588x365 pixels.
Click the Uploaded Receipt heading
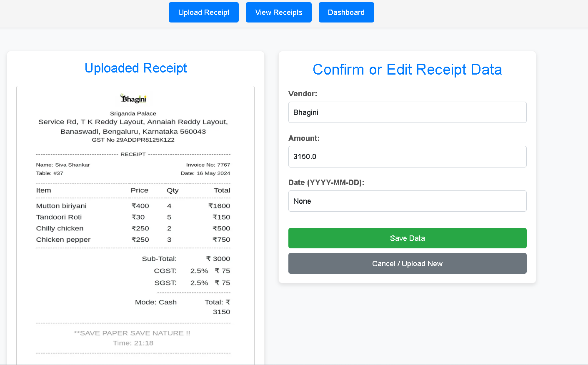coord(135,68)
